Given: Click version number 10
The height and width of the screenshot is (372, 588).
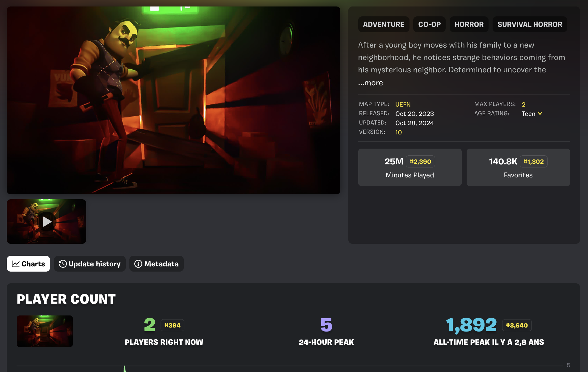Looking at the screenshot, I should (398, 132).
